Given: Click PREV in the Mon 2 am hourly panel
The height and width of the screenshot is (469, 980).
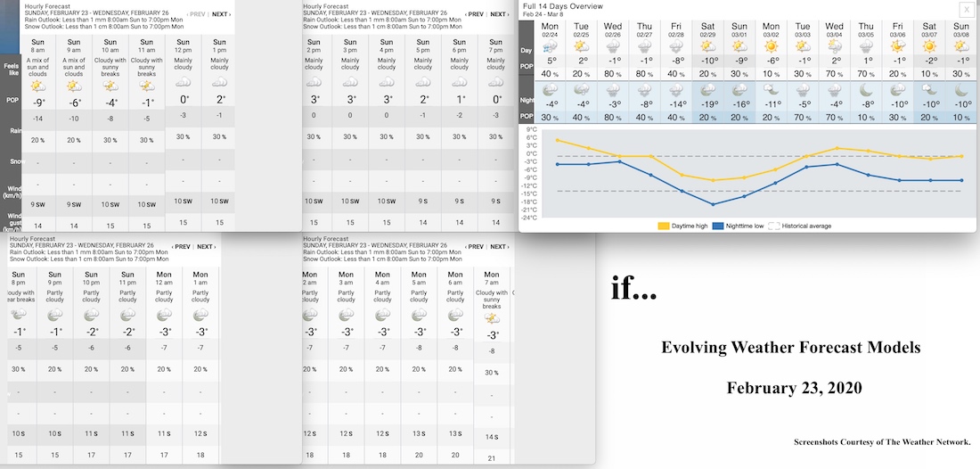Looking at the screenshot, I should (x=475, y=246).
